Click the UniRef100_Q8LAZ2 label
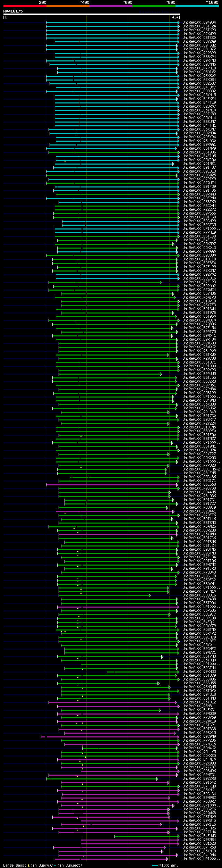222x868 pixels. click(199, 49)
